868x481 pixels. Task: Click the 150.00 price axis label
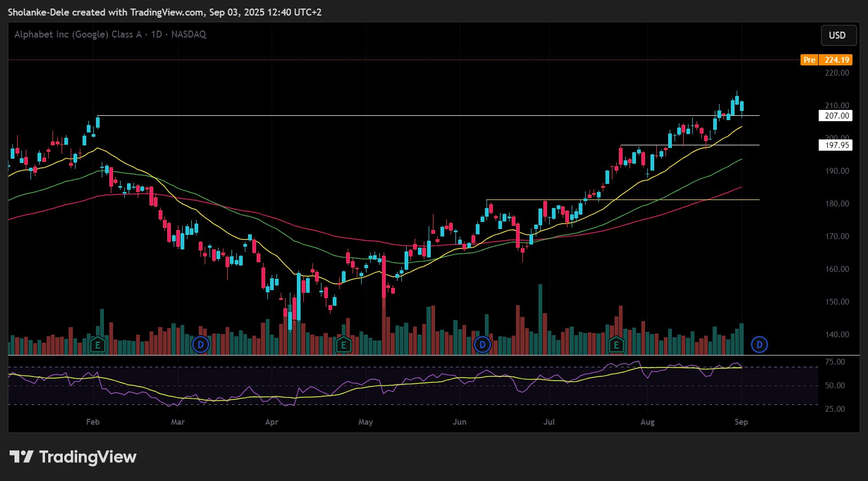click(x=837, y=302)
